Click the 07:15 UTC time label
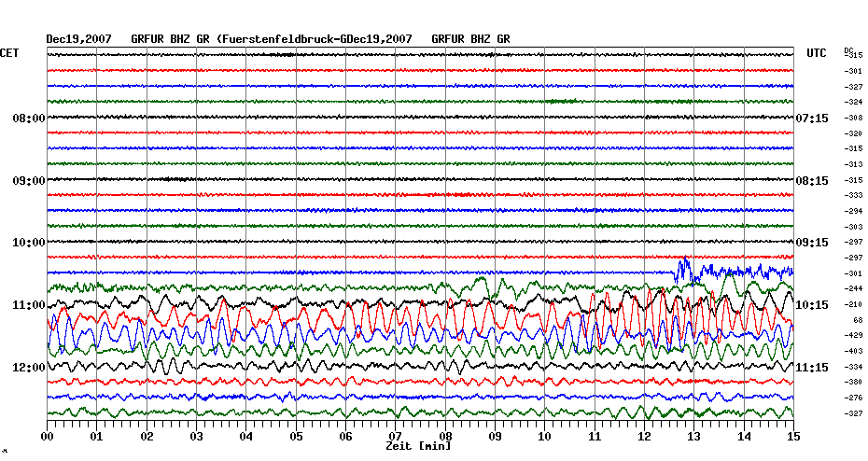This screenshot has width=868, height=461. coord(812,119)
